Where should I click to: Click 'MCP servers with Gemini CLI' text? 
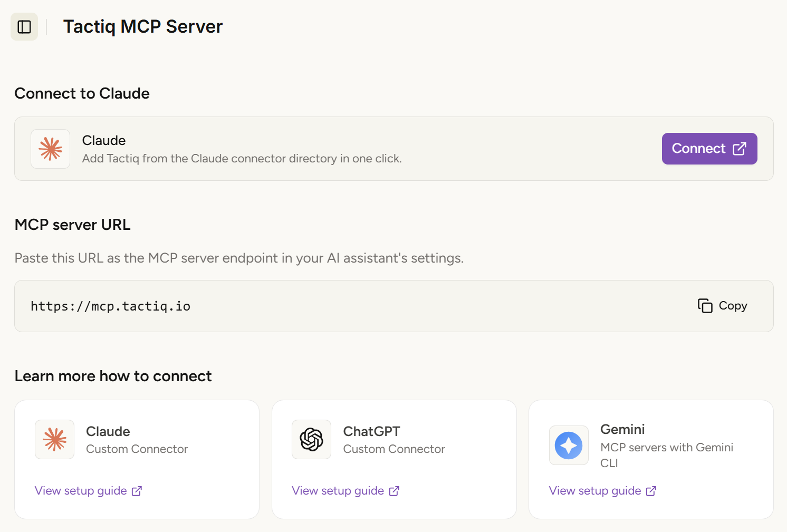click(667, 455)
